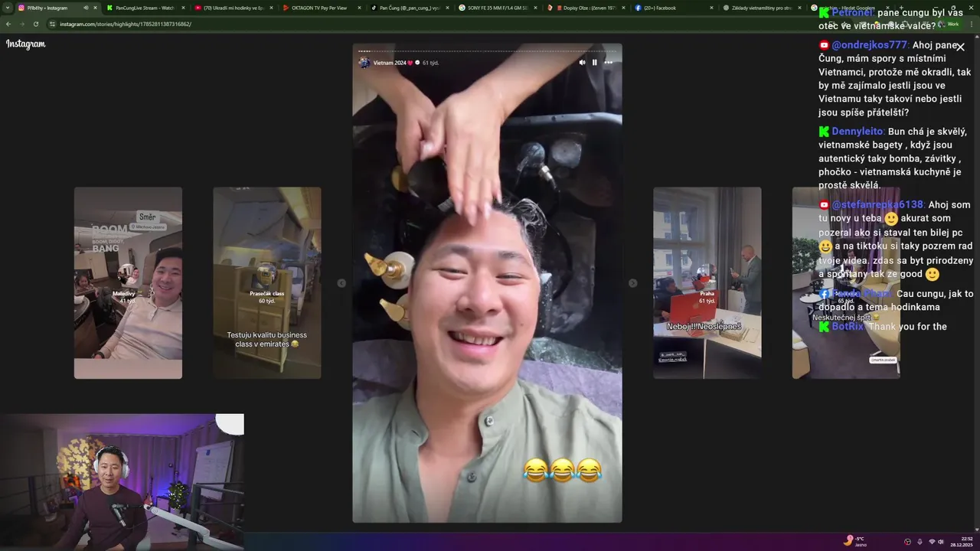
Task: Close the PanCungLive Stream tab
Action: click(183, 8)
